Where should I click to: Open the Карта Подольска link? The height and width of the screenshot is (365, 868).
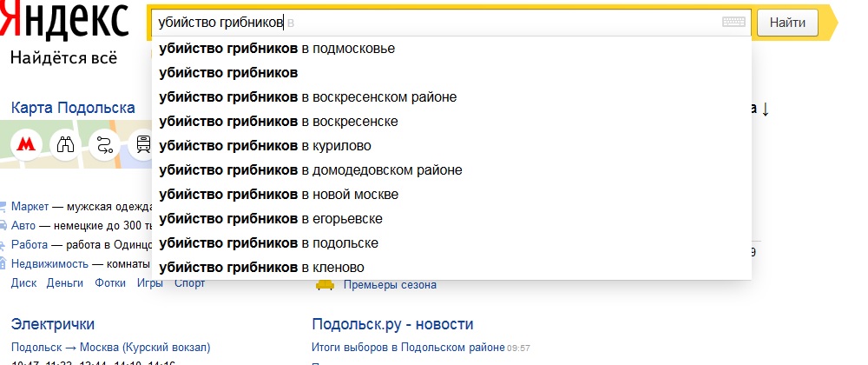73,109
